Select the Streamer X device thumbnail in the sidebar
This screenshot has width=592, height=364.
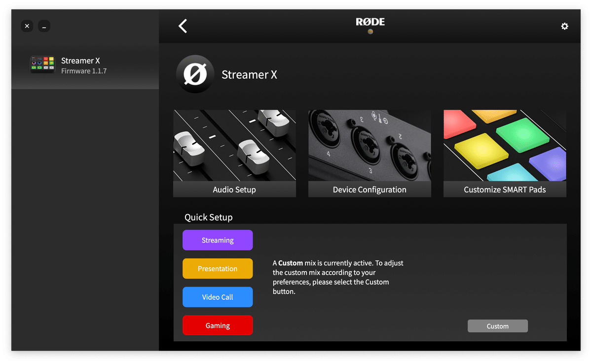click(x=42, y=65)
